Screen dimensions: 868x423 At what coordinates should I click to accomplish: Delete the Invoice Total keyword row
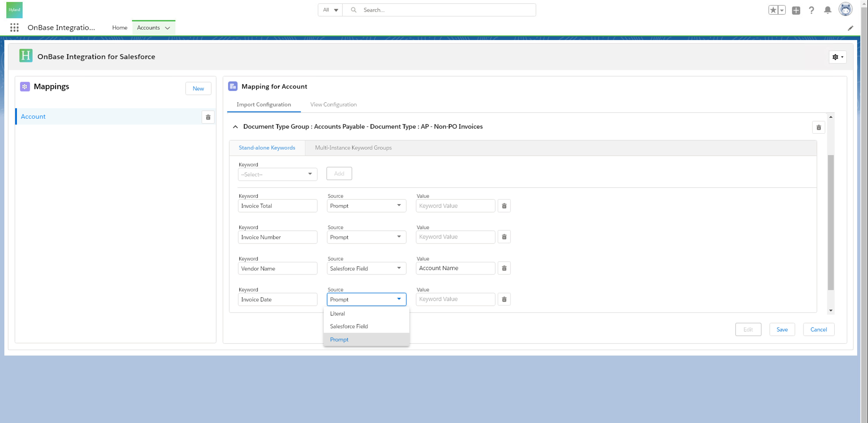pos(504,206)
